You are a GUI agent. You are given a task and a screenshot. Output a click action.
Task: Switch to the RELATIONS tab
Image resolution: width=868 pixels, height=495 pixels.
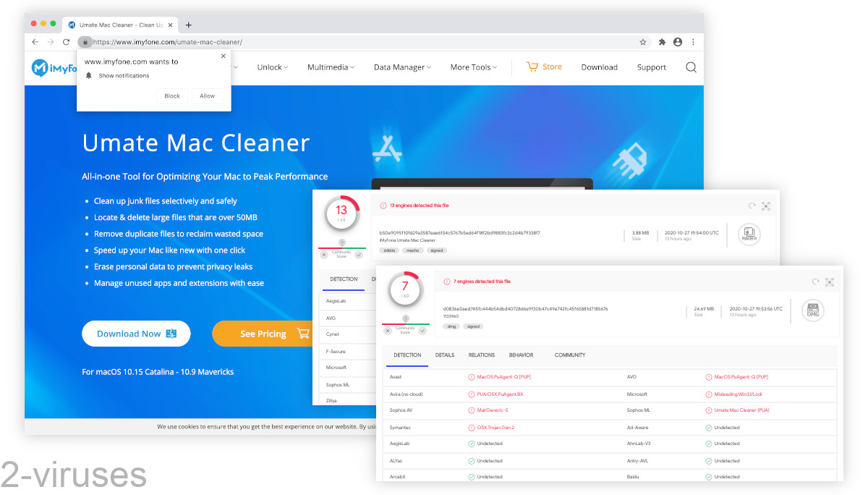[x=482, y=355]
